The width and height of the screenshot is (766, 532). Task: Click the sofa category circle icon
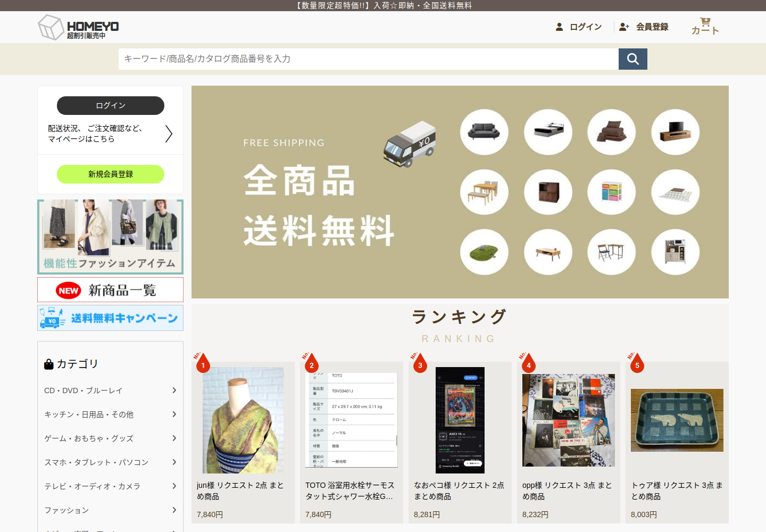click(484, 132)
